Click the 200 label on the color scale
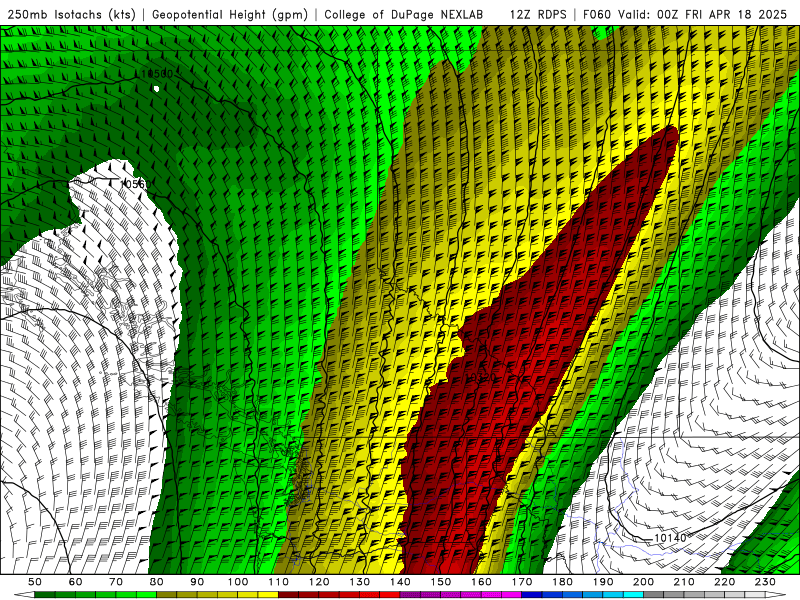 [x=643, y=582]
